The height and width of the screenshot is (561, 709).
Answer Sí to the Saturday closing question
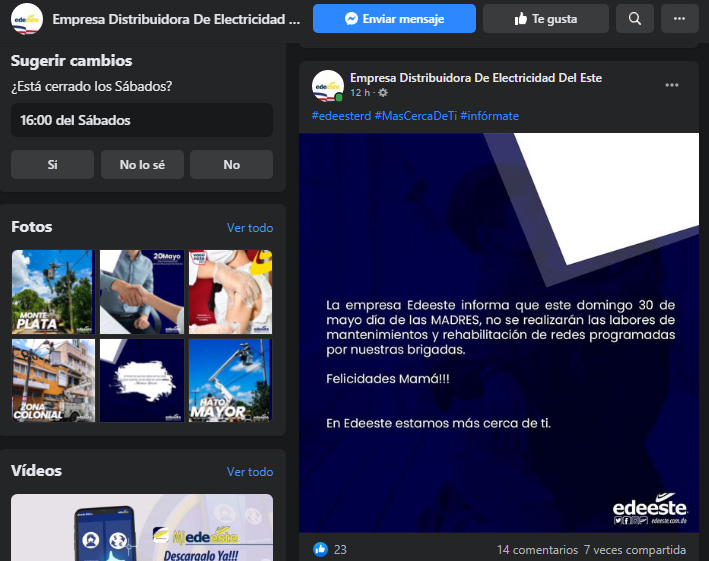coord(52,165)
